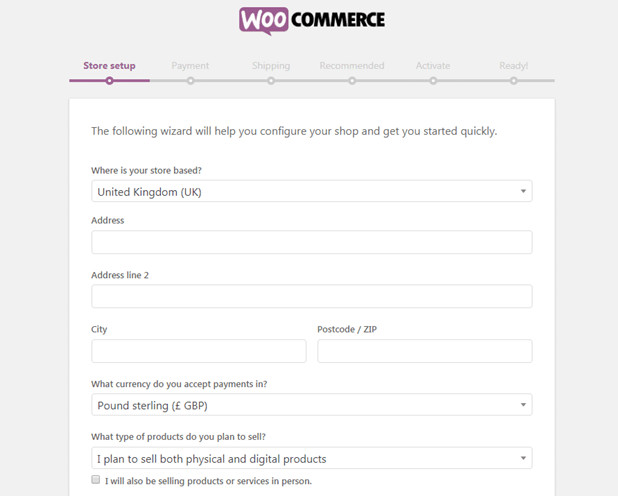Click the Ready! step circle marker
The height and width of the screenshot is (499, 618).
(514, 81)
